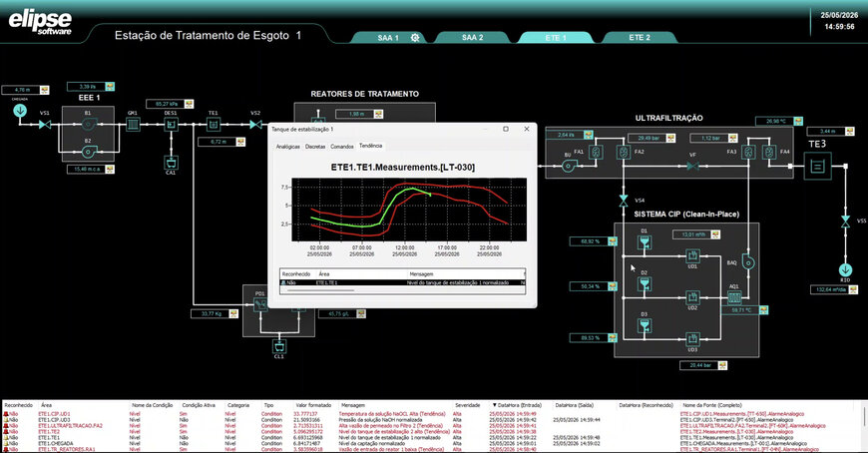Select pump B1 in EEE 1
The image size is (868, 453).
tap(88, 125)
